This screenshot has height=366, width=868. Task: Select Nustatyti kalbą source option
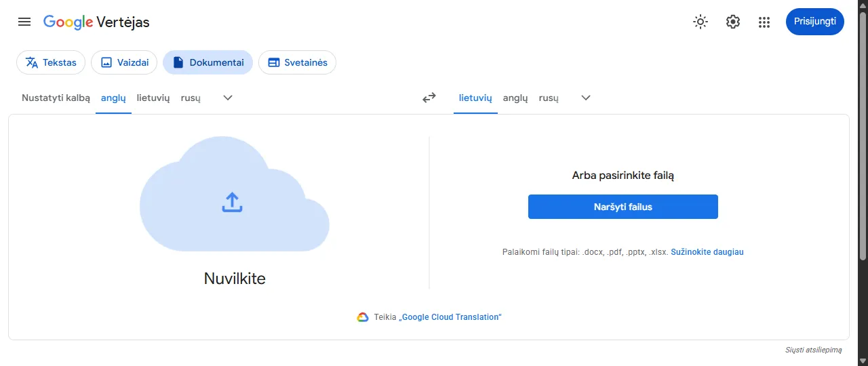(x=56, y=98)
